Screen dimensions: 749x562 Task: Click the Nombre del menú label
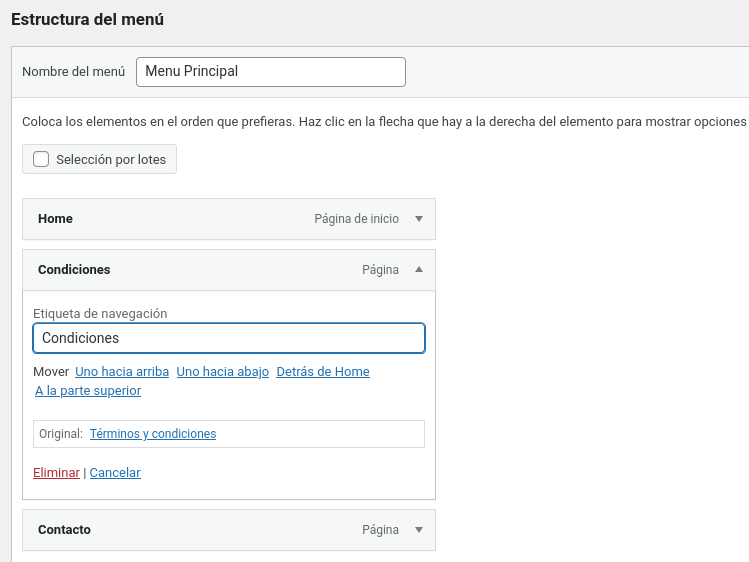point(74,72)
